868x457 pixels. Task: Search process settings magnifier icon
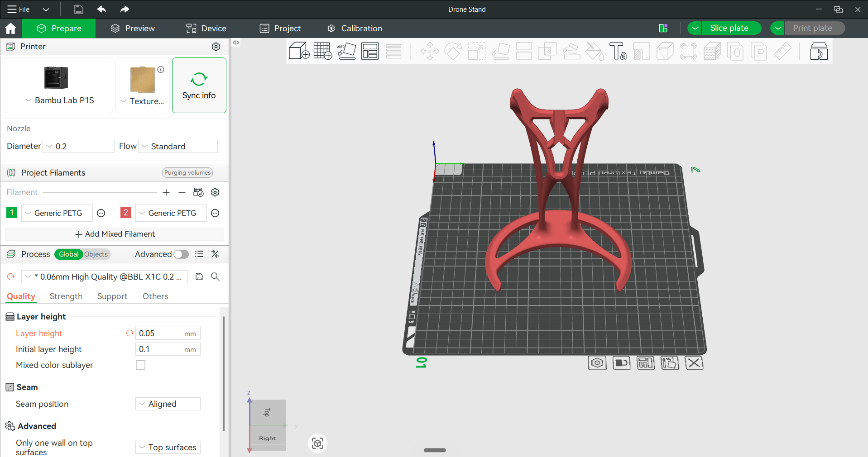pos(216,276)
